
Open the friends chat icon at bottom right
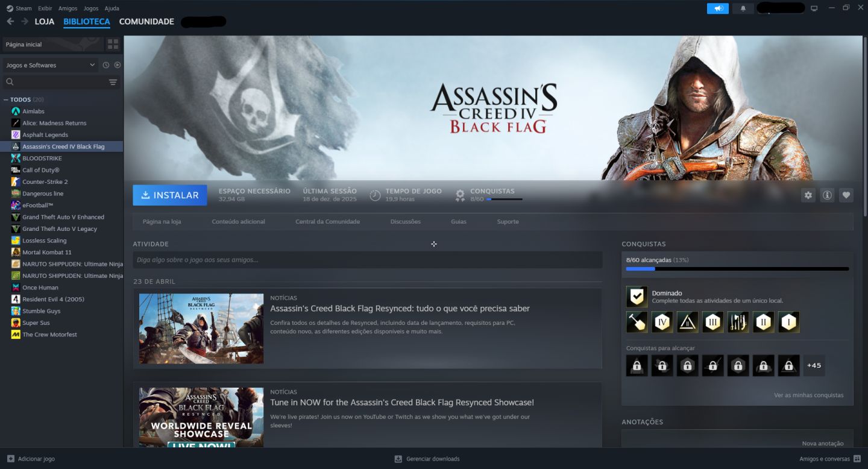click(857, 459)
